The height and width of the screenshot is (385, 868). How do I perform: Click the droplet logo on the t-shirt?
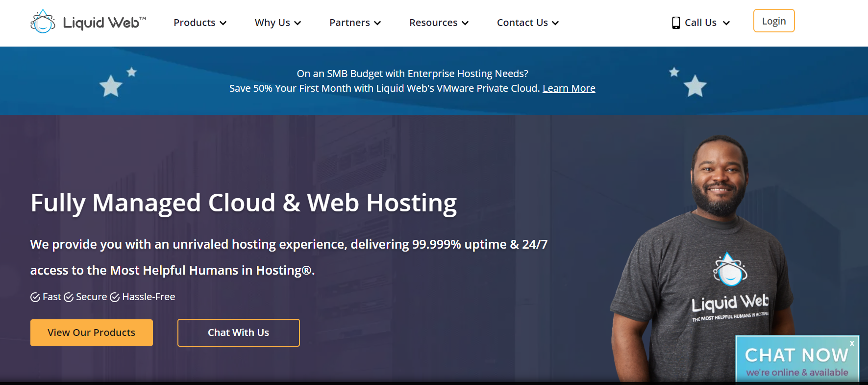coord(729,270)
